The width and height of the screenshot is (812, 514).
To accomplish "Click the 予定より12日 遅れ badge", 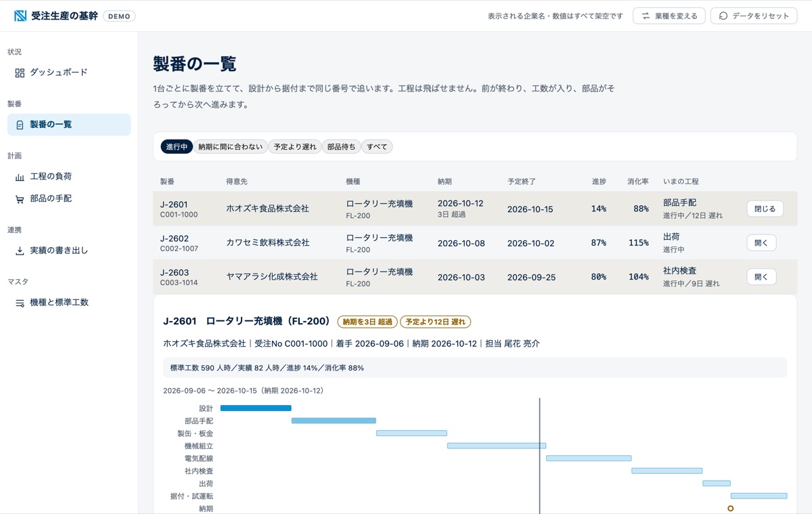I will click(x=435, y=322).
